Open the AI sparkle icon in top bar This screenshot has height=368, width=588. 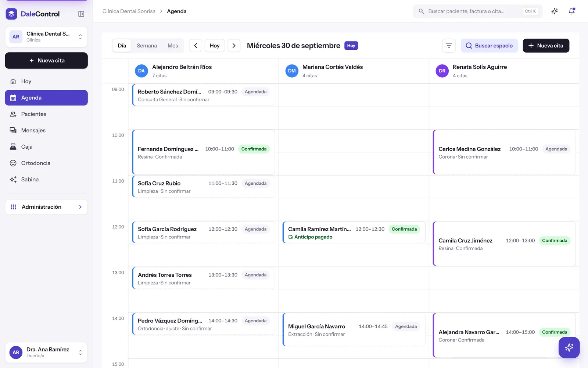point(555,11)
